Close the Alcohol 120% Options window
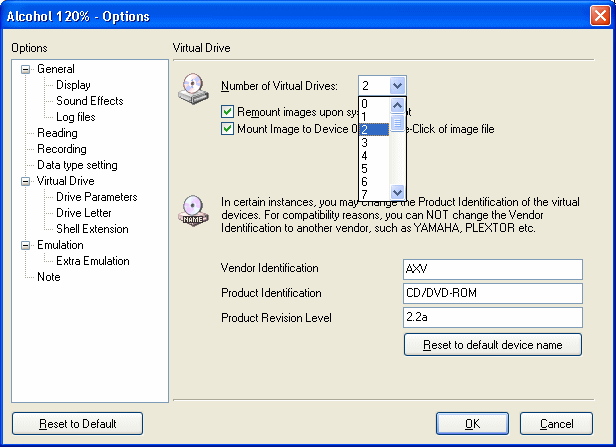The image size is (616, 447). (x=600, y=16)
